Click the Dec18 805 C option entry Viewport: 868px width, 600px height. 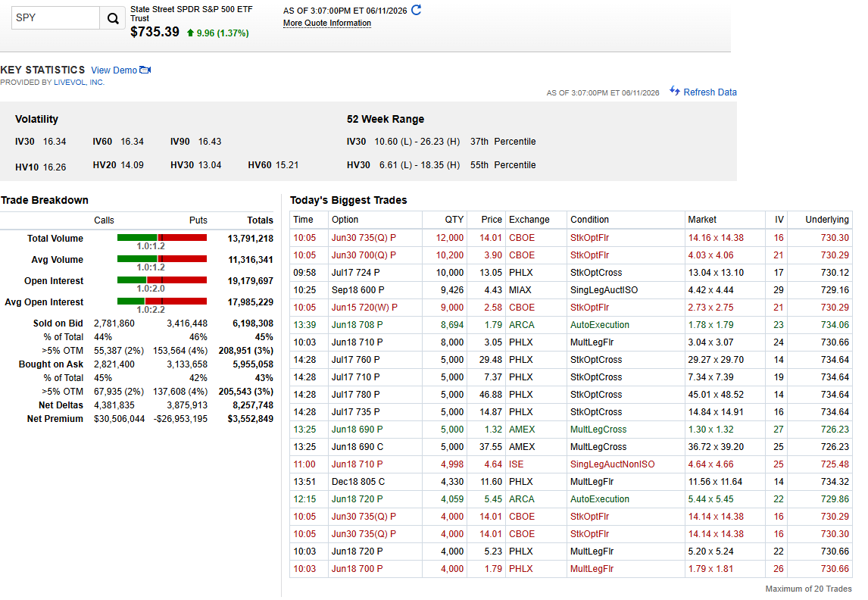(x=358, y=482)
